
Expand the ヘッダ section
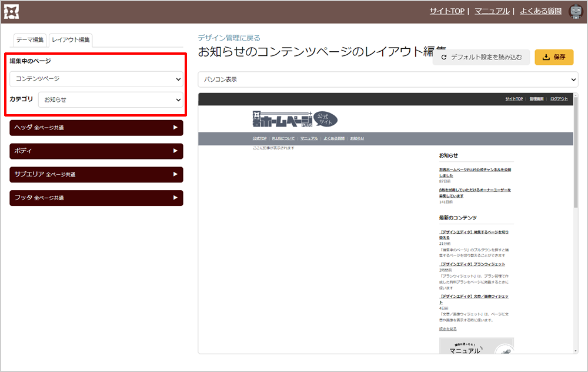(x=96, y=127)
